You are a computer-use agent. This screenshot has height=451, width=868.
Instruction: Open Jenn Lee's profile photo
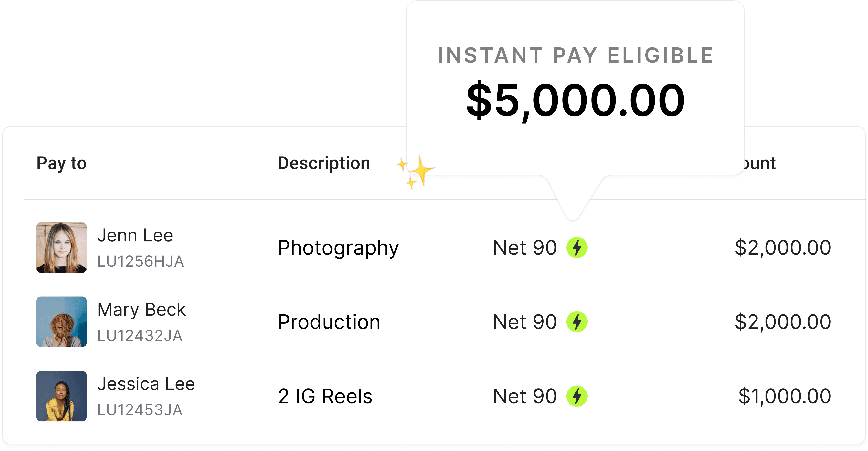pyautogui.click(x=61, y=247)
